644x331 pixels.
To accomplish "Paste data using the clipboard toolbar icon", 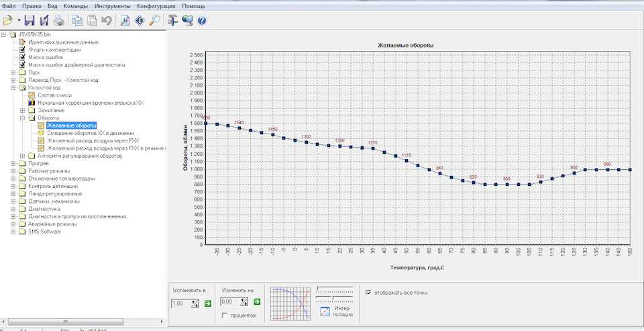I will (93, 21).
